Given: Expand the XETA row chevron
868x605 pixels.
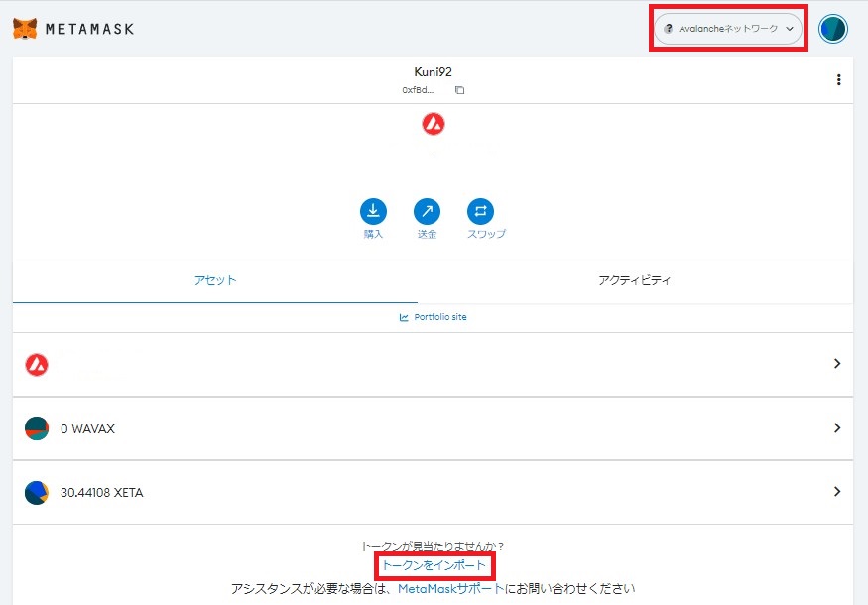Looking at the screenshot, I should click(x=837, y=492).
